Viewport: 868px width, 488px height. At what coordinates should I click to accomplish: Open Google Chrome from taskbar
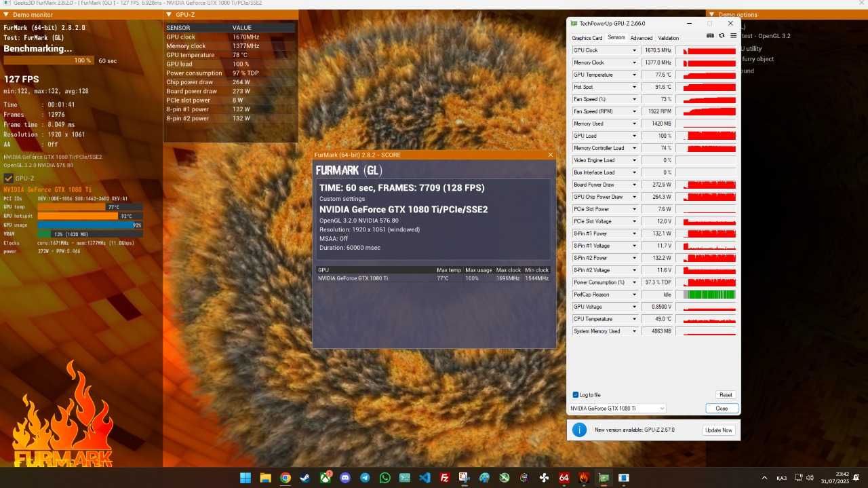coord(285,478)
